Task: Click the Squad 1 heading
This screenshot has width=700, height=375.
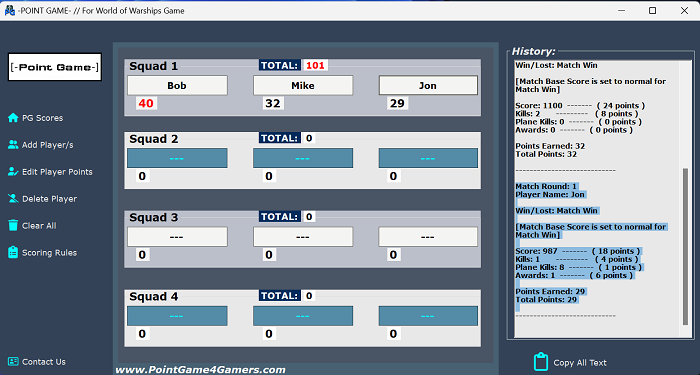Action: tap(154, 66)
